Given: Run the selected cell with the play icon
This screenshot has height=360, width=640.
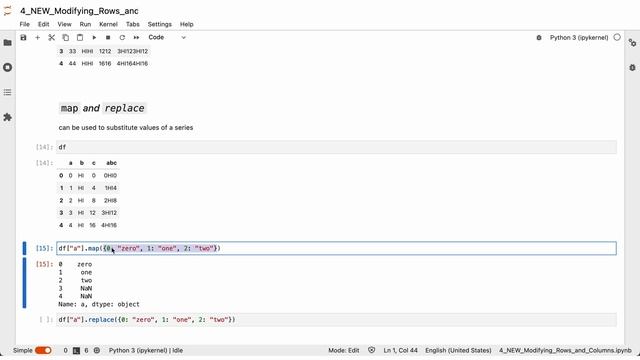Looking at the screenshot, I should coord(94,38).
